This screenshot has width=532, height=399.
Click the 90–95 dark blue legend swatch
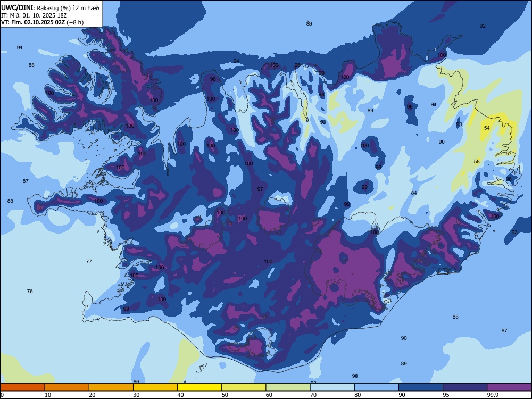point(421,387)
